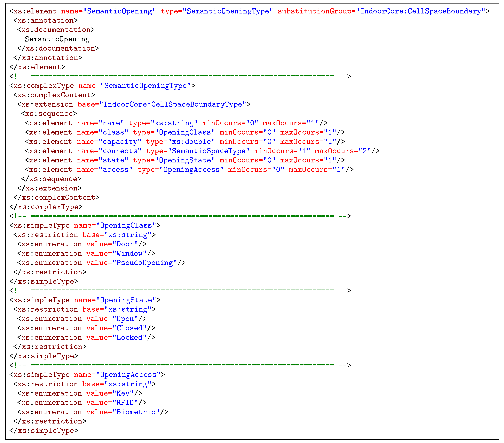This screenshot has width=504, height=443.
Task: Click the "SemanticOpening" element name value
Action: (x=119, y=11)
